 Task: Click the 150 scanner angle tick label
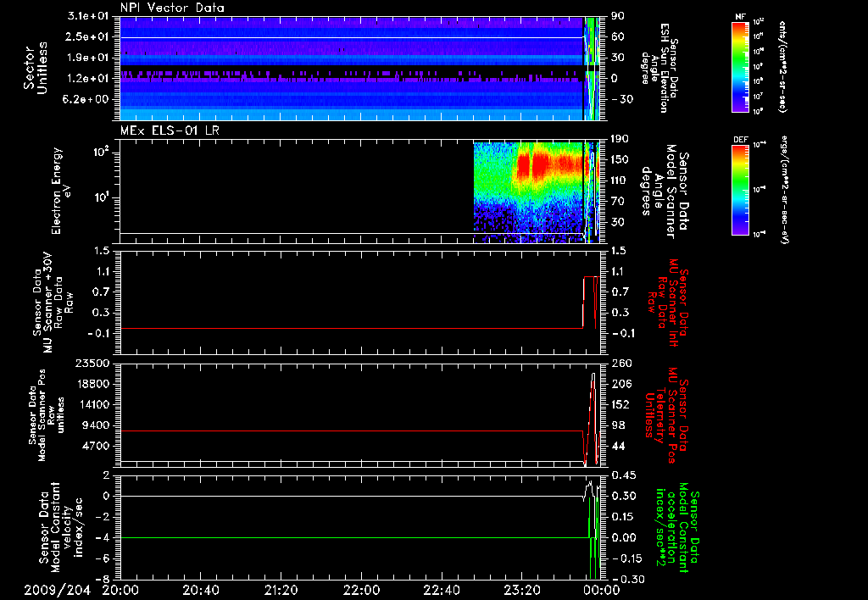point(620,159)
